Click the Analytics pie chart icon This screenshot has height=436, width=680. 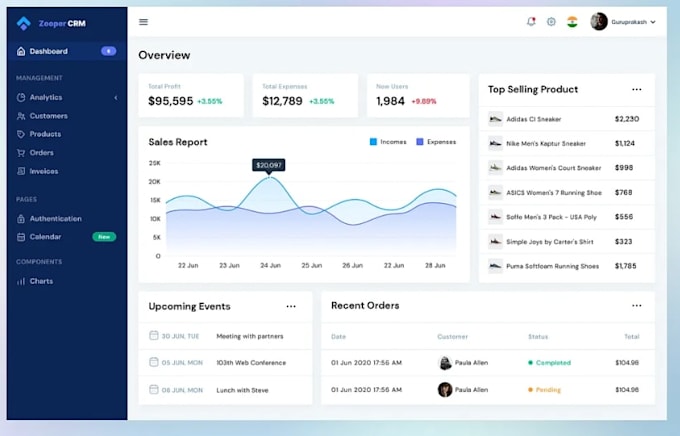[x=21, y=97]
